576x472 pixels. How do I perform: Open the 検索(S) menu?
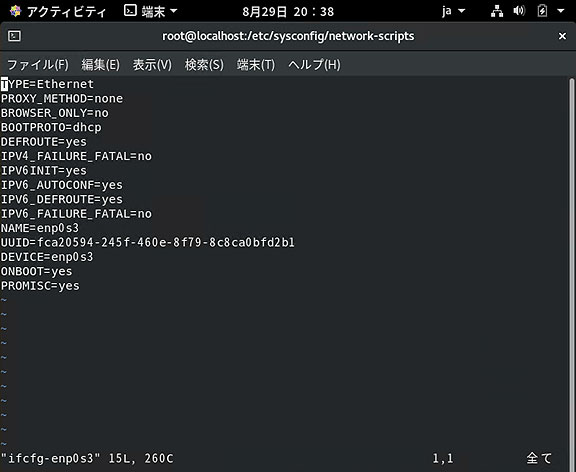(x=204, y=65)
